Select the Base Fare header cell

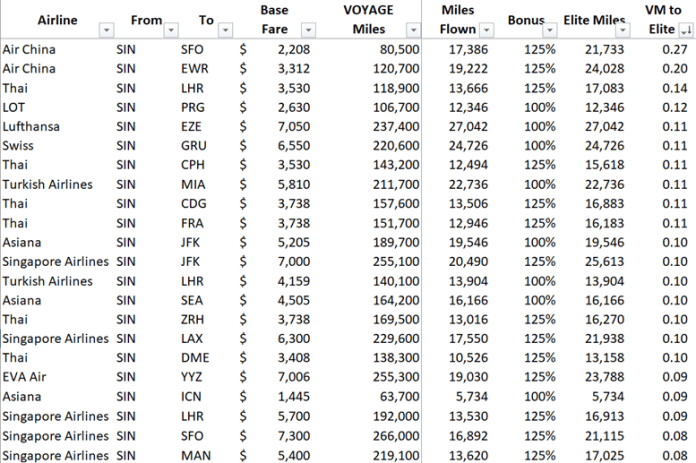click(274, 20)
